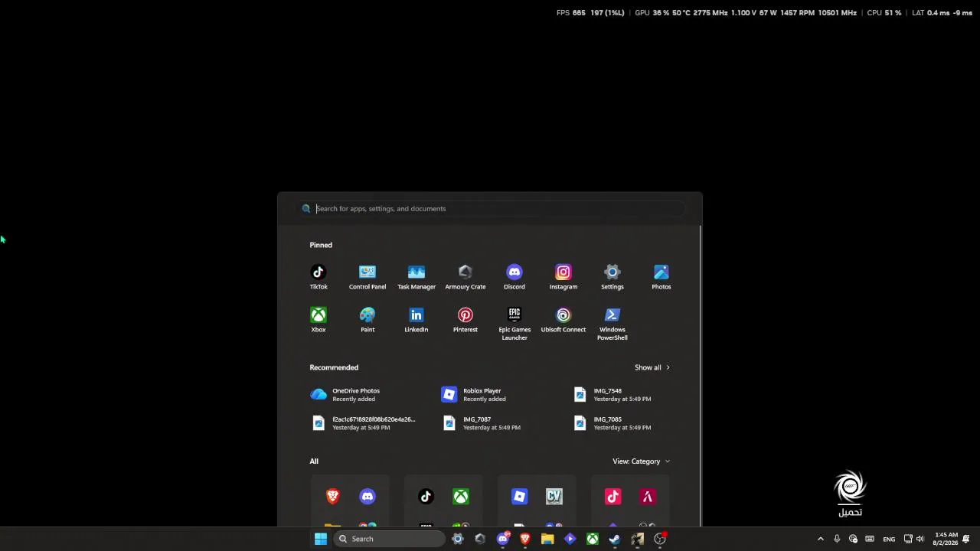The width and height of the screenshot is (980, 551).
Task: Launch Epic Games Launcher from Pinned
Action: 514,324
